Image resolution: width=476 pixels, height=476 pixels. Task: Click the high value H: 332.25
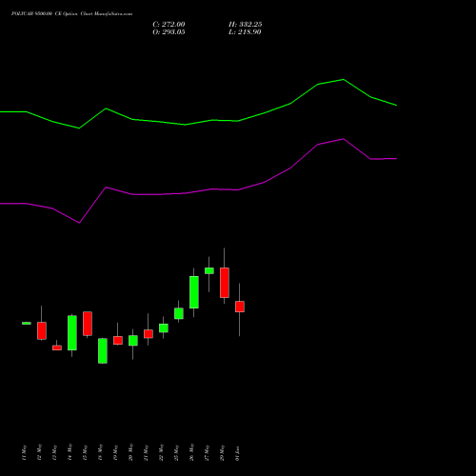pyautogui.click(x=246, y=25)
